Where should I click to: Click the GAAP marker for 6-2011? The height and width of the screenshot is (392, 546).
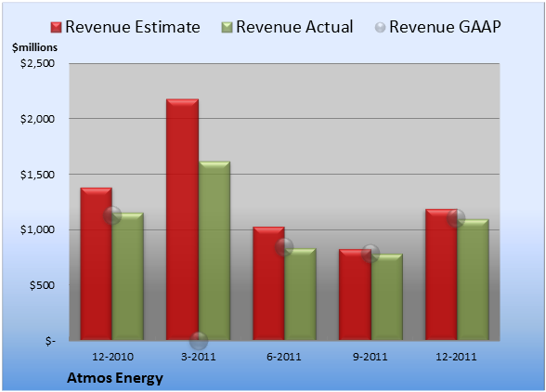(x=284, y=247)
